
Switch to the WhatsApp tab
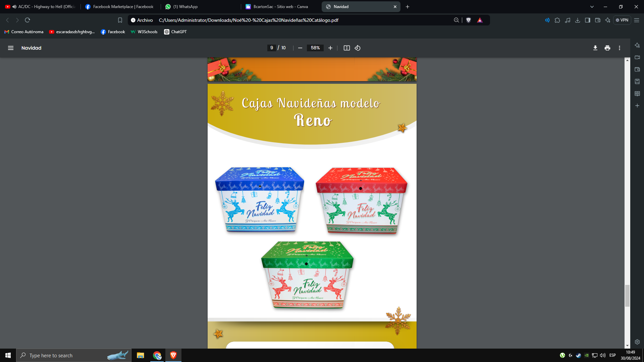click(x=185, y=7)
